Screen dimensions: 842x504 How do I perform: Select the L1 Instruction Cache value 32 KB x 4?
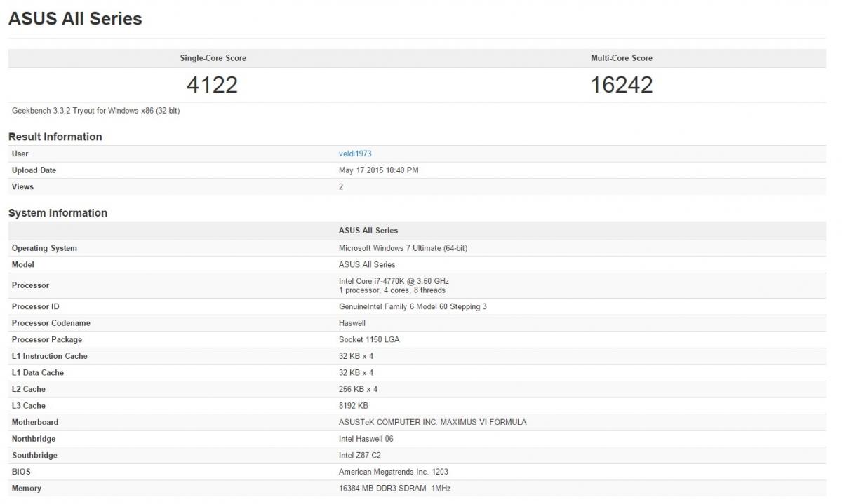point(356,356)
